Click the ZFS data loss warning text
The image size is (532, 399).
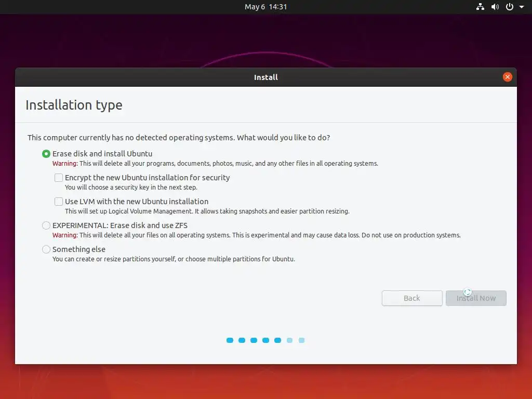coord(257,235)
